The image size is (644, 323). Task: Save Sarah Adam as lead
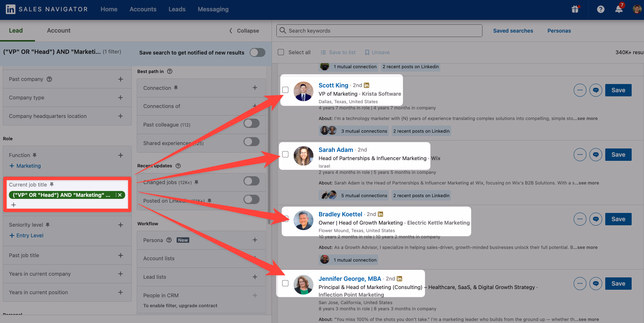point(618,155)
